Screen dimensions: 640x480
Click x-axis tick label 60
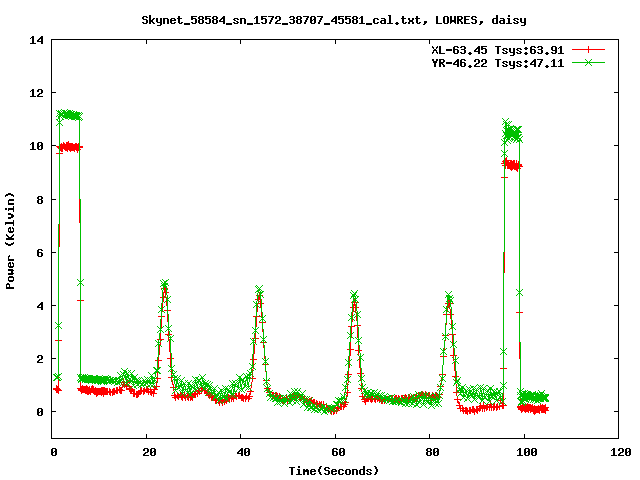[338, 452]
